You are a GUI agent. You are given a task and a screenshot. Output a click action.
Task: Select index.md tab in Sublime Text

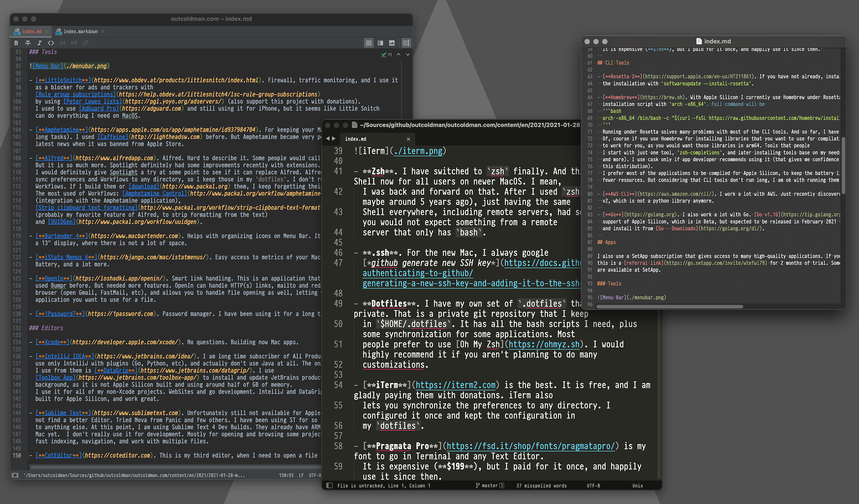tap(377, 139)
